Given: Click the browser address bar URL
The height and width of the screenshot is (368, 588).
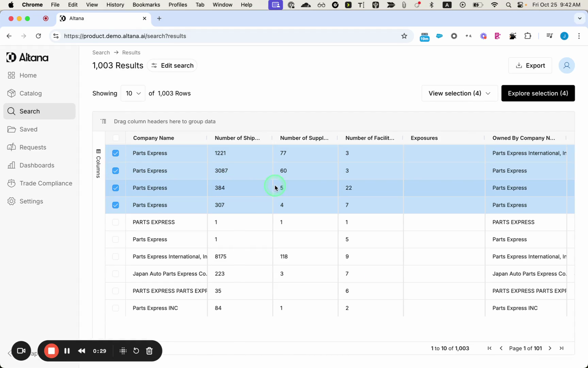Looking at the screenshot, I should [x=125, y=36].
